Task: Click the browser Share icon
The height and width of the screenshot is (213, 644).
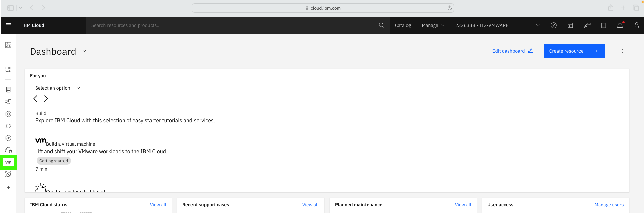Action: pos(611,8)
